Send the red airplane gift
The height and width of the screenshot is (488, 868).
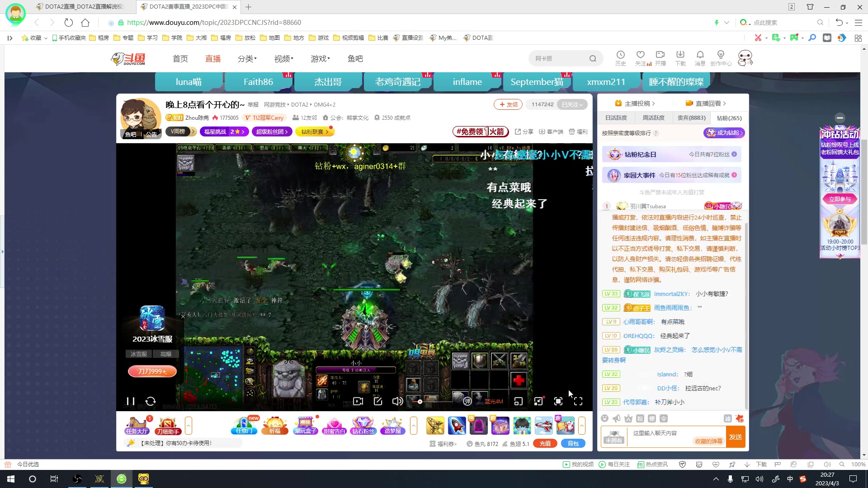pyautogui.click(x=543, y=426)
